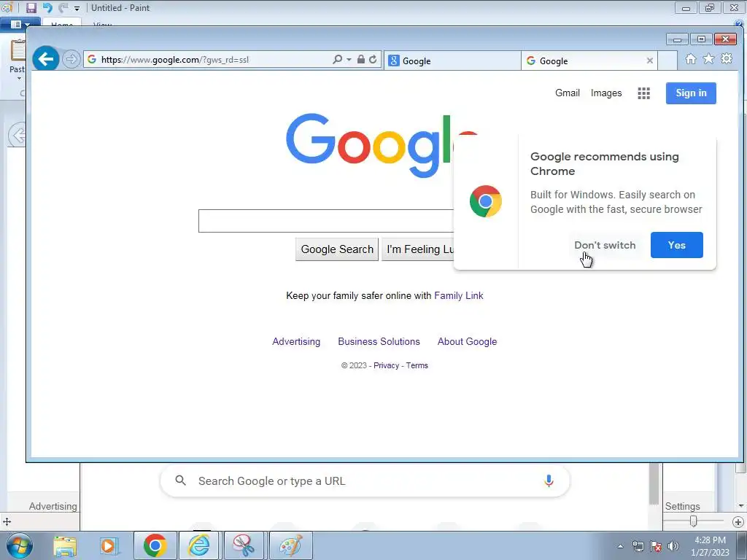The image size is (747, 560).
Task: Click the IE back arrow button
Action: [x=46, y=59]
